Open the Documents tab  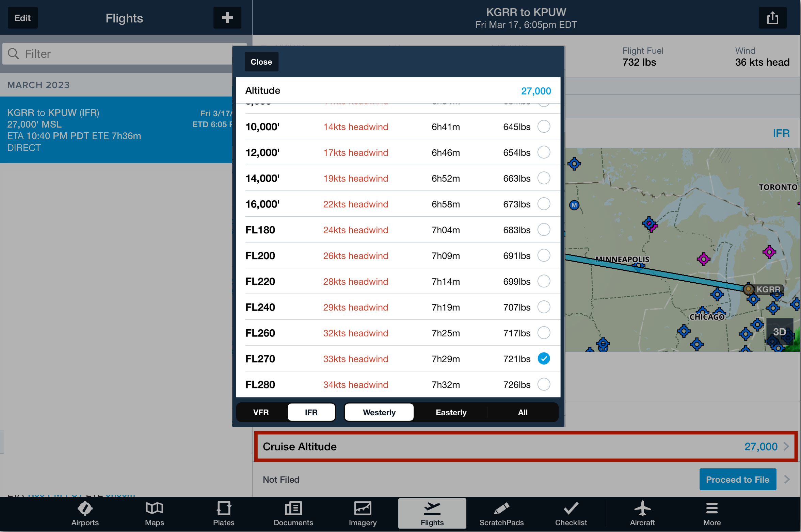coord(293,514)
